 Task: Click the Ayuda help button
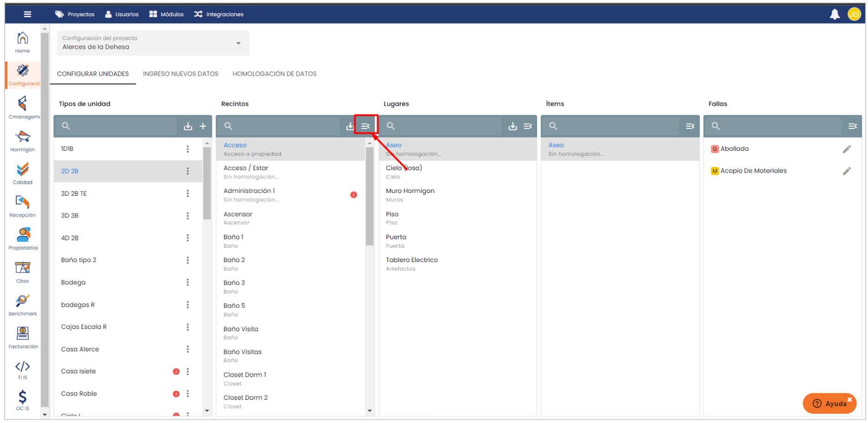click(830, 403)
